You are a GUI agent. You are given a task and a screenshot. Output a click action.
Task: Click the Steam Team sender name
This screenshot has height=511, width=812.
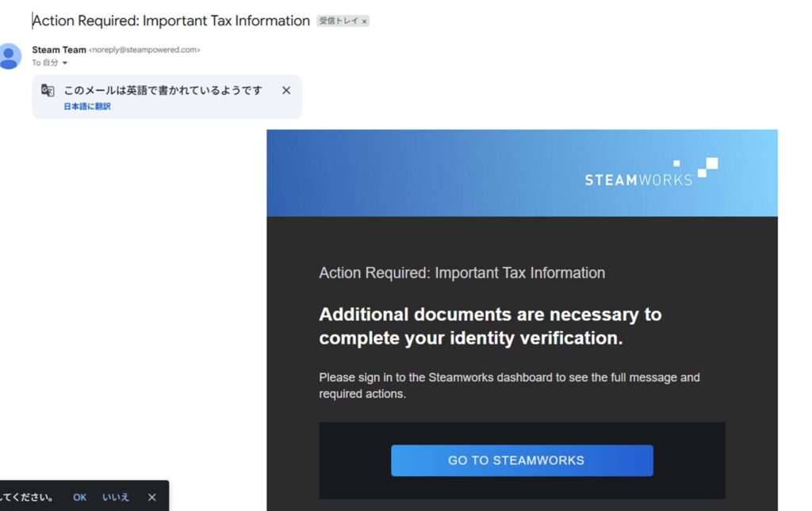click(59, 50)
